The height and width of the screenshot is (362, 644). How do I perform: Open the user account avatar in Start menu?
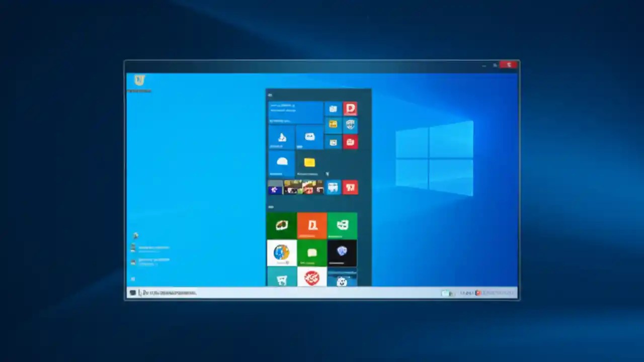270,96
